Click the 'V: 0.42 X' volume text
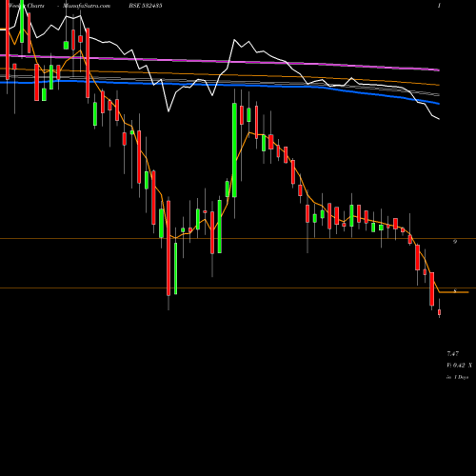Screen dimensions: 476x476 tap(460, 366)
